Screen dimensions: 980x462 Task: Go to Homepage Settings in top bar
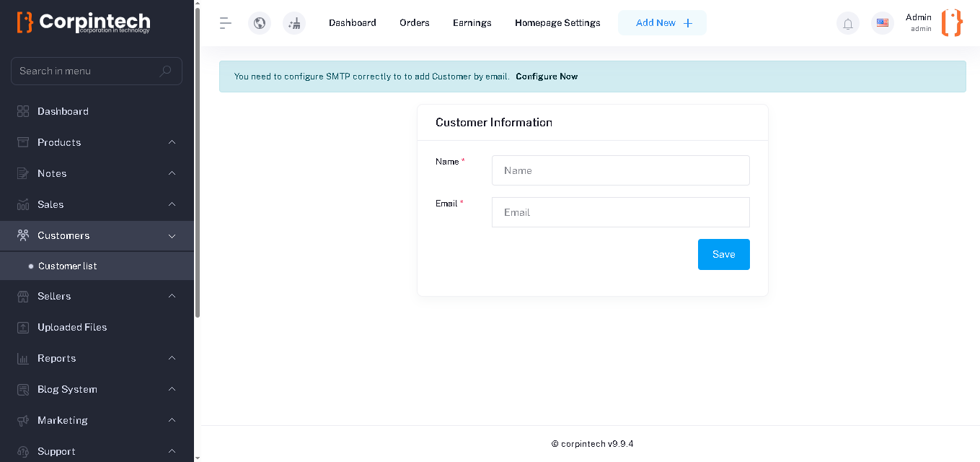[557, 23]
